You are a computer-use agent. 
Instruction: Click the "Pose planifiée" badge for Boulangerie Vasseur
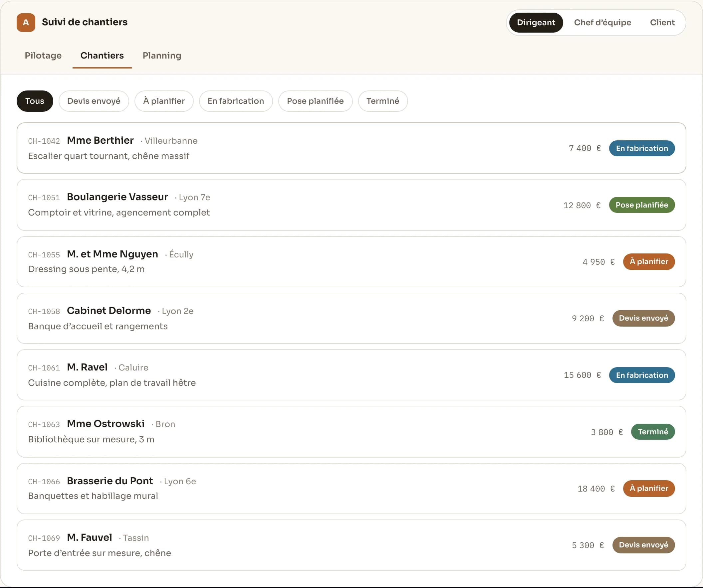click(x=641, y=205)
